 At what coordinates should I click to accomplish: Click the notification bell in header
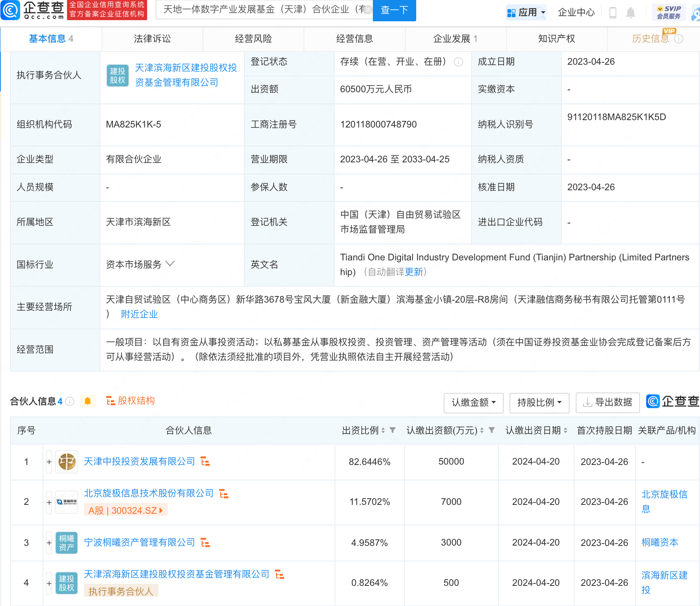[631, 13]
